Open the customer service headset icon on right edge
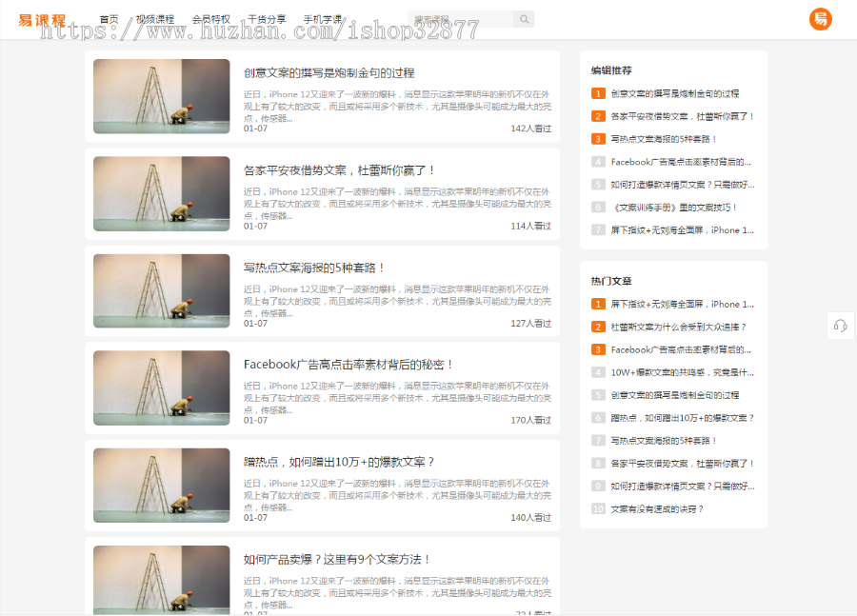The height and width of the screenshot is (616, 857). click(840, 326)
